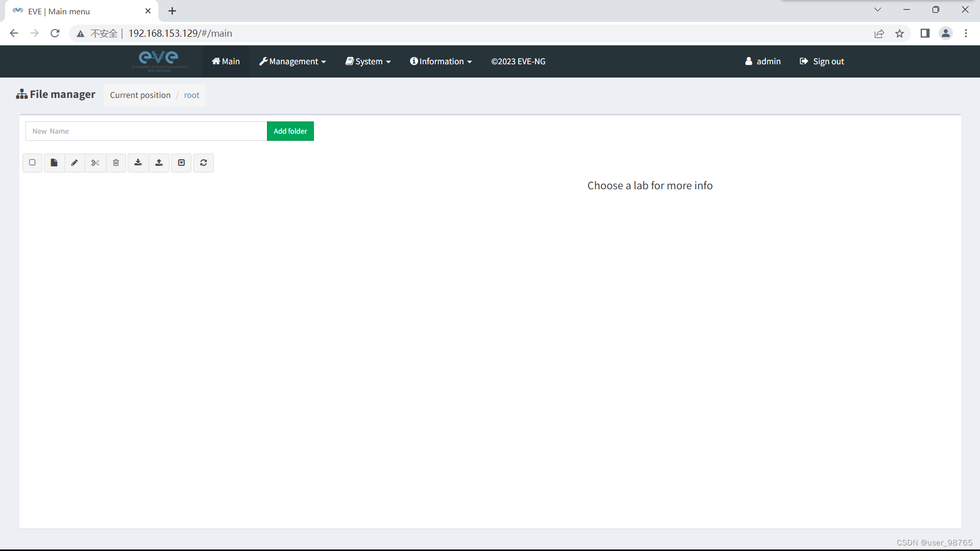Screen dimensions: 980x551
Task: Click the Add folder button
Action: coord(290,131)
